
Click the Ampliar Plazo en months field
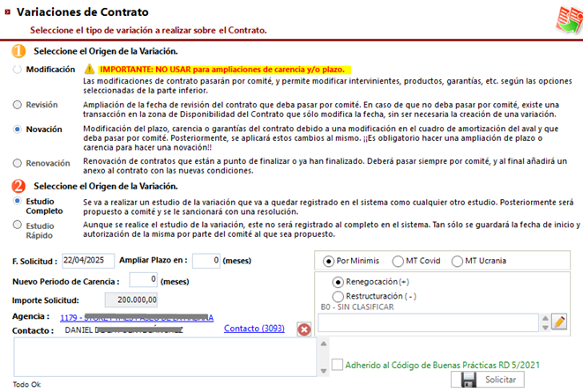206,261
